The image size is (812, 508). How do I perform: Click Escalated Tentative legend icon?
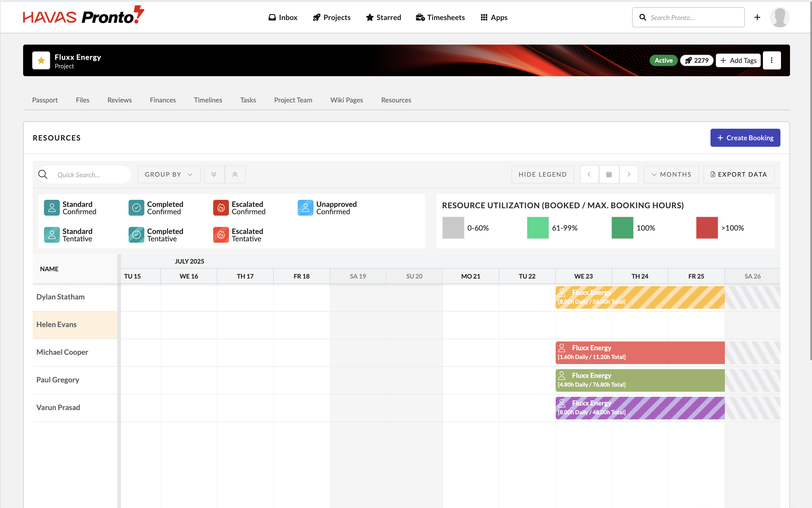point(221,235)
